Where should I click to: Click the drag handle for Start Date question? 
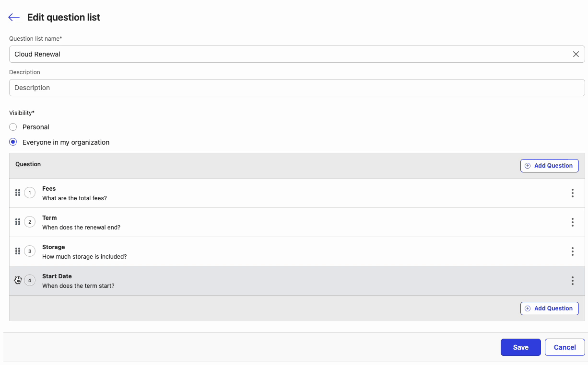click(18, 280)
